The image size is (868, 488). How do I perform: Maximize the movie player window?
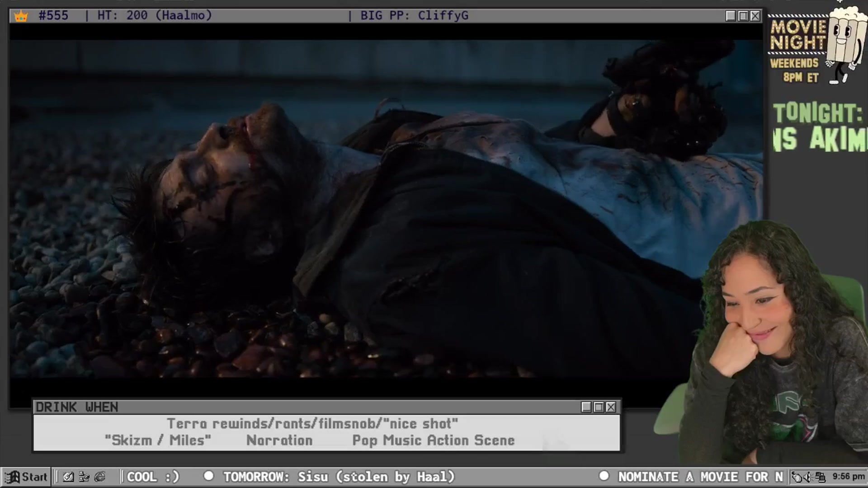coord(743,16)
